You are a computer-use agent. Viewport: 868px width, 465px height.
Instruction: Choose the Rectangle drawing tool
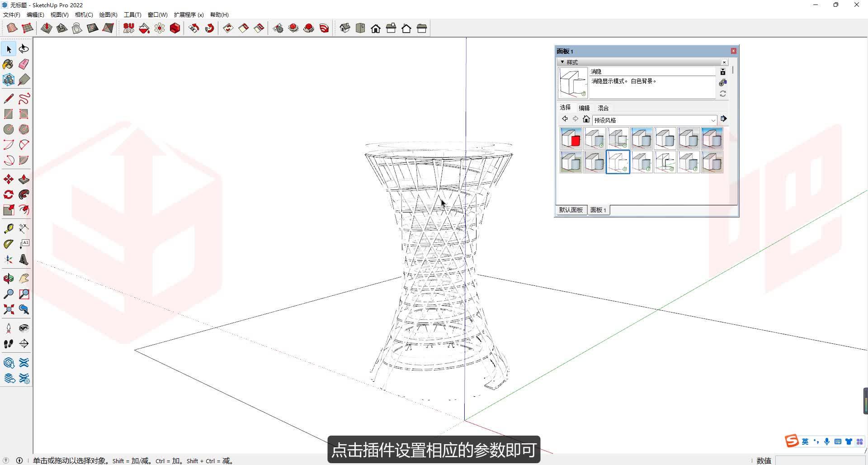pos(9,114)
